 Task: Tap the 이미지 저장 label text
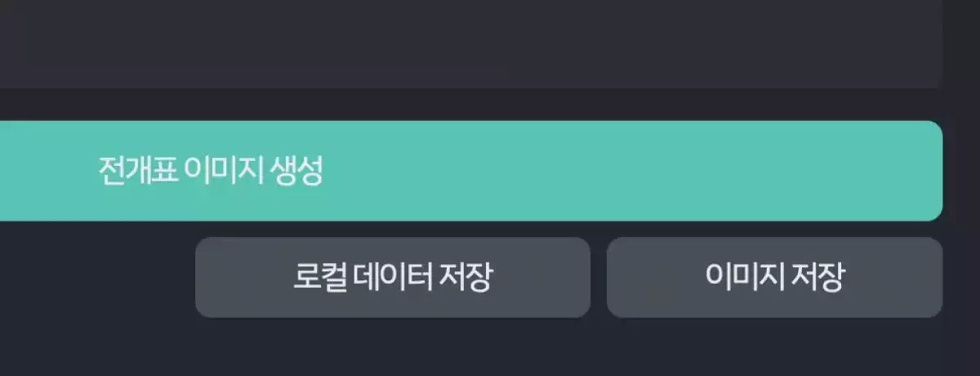774,277
